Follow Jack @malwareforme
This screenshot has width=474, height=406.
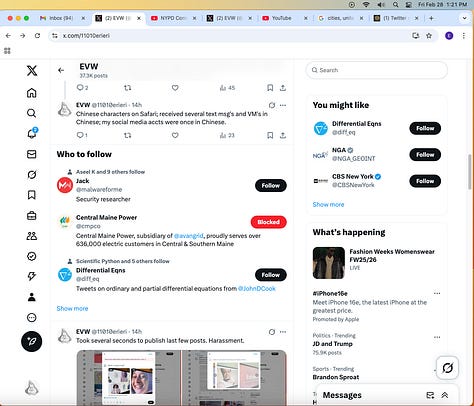click(x=271, y=185)
